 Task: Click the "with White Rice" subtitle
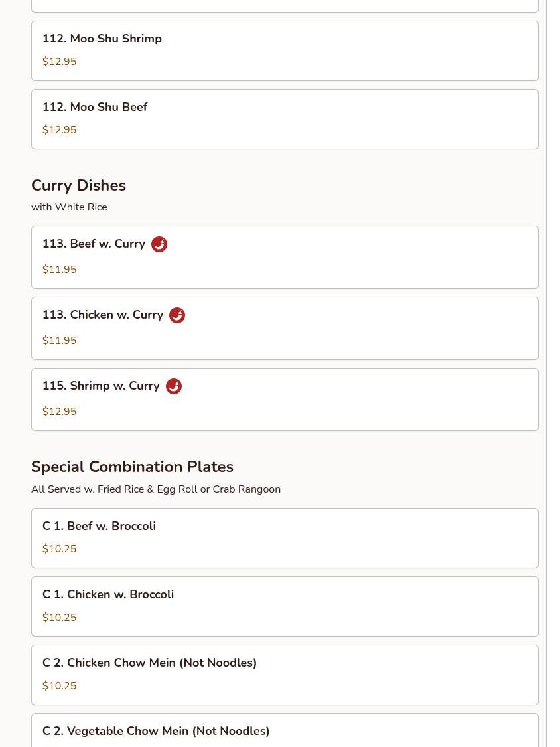pos(69,207)
